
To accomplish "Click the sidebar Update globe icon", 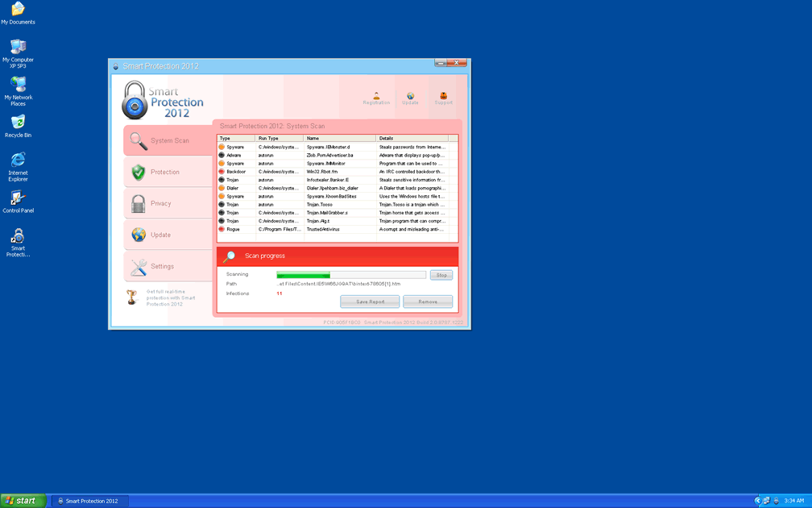I will tap(139, 235).
